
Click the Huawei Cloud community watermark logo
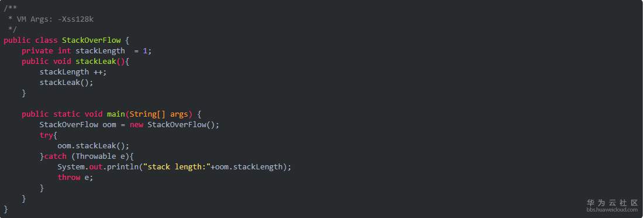click(x=612, y=202)
